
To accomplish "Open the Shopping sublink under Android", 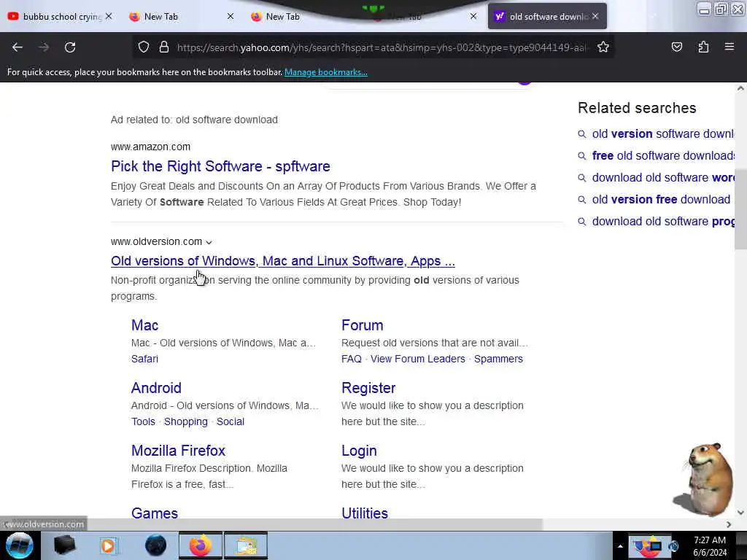I will 186,422.
